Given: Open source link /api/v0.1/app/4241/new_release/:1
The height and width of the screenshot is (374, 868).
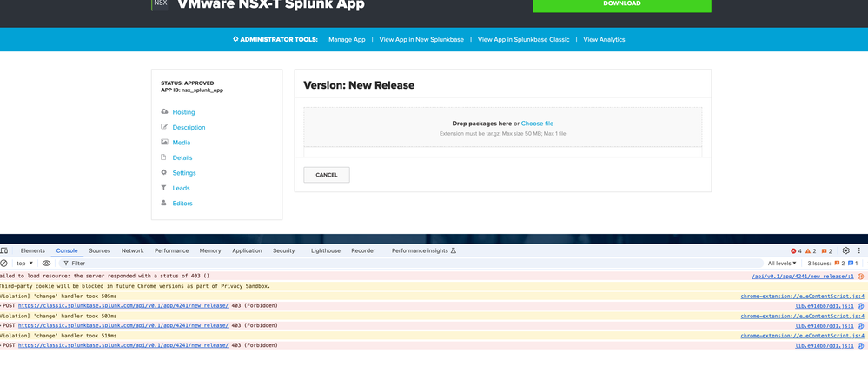Looking at the screenshot, I should point(803,276).
